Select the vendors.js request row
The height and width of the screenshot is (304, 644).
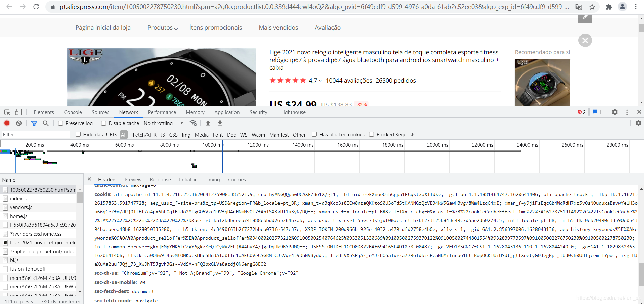[x=39, y=207]
